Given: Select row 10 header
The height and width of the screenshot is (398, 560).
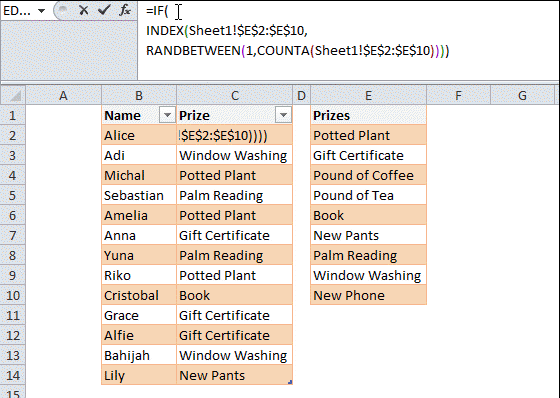Looking at the screenshot, I should pos(13,295).
